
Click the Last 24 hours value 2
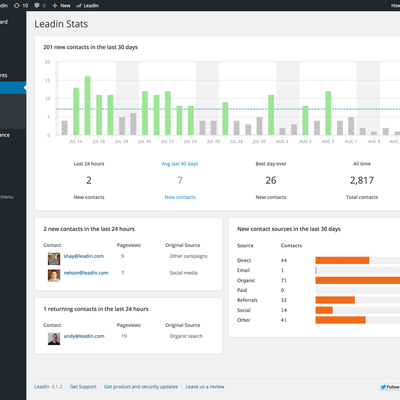(x=89, y=180)
